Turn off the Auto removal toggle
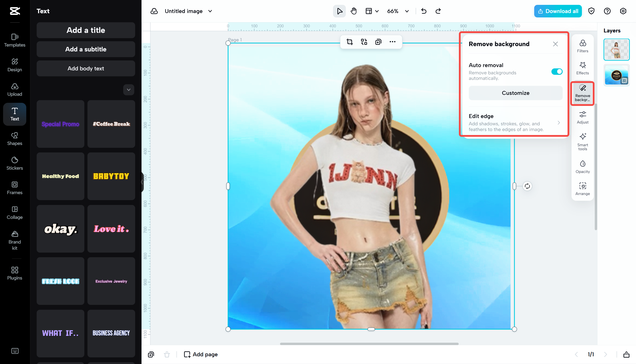 point(557,71)
